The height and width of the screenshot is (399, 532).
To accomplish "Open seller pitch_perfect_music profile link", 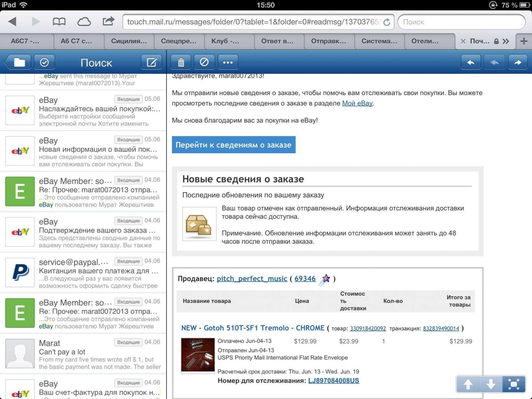I will point(252,279).
